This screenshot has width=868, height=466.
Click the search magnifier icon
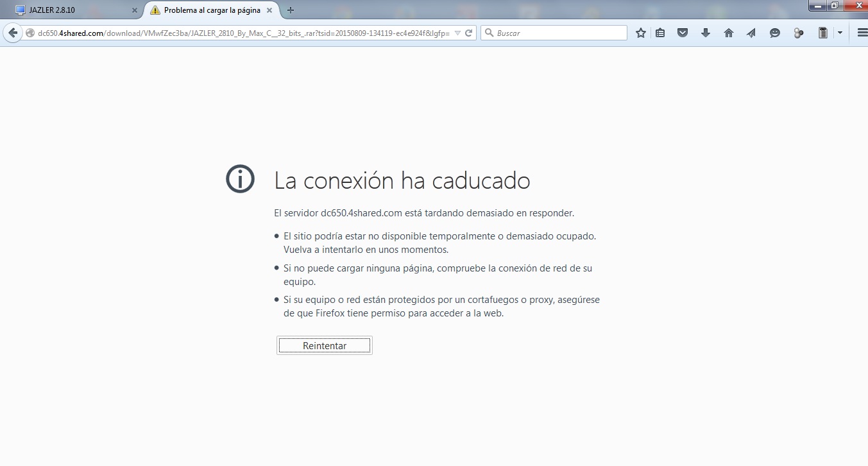(489, 33)
